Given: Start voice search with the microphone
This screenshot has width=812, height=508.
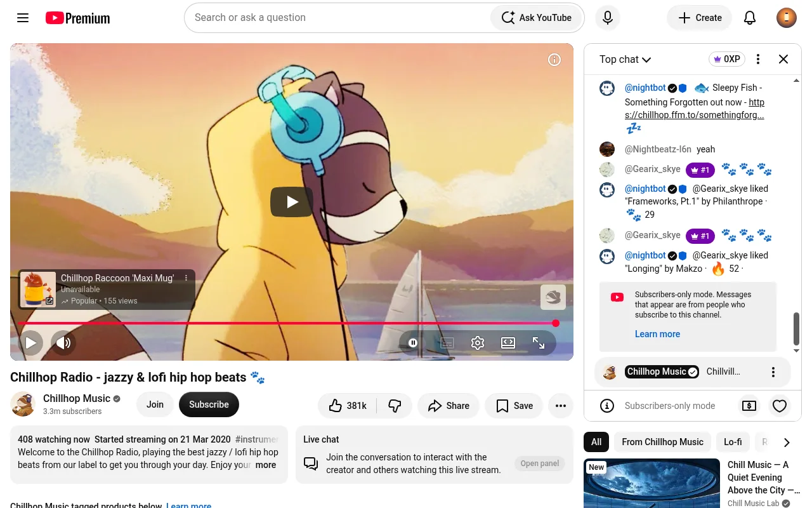Looking at the screenshot, I should 608,18.
